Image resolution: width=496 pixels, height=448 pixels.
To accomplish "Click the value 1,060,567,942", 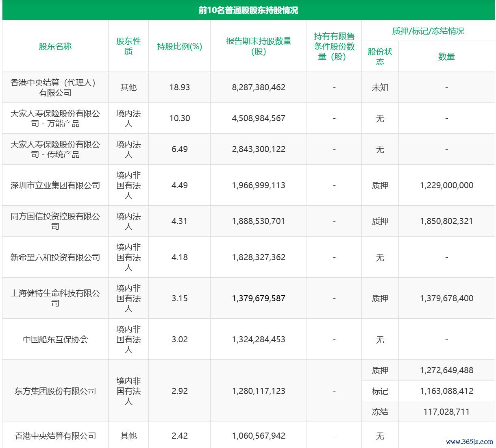I will [259, 436].
